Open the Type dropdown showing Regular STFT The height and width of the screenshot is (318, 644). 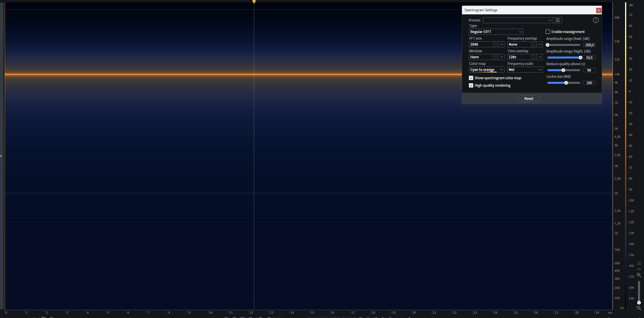tap(496, 32)
